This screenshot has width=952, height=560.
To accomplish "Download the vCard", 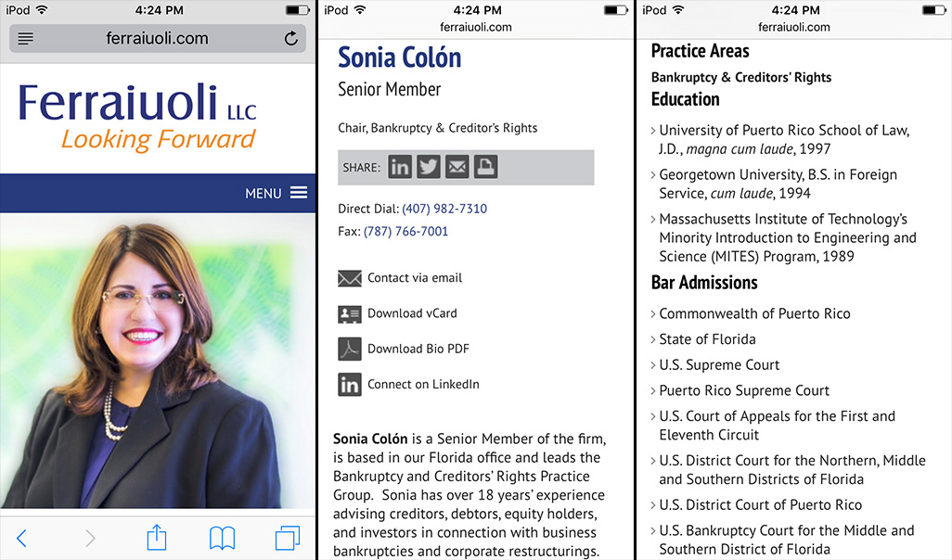I will (x=411, y=313).
